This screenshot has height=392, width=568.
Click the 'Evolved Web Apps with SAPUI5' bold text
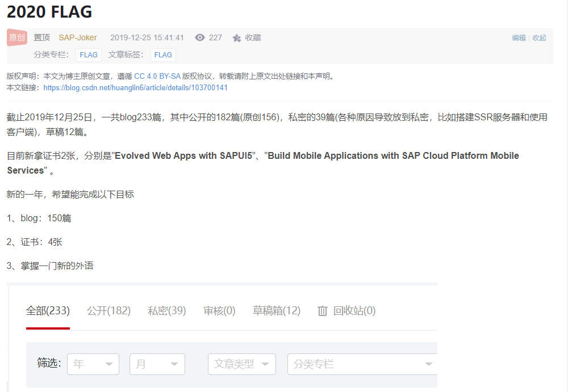tap(183, 155)
